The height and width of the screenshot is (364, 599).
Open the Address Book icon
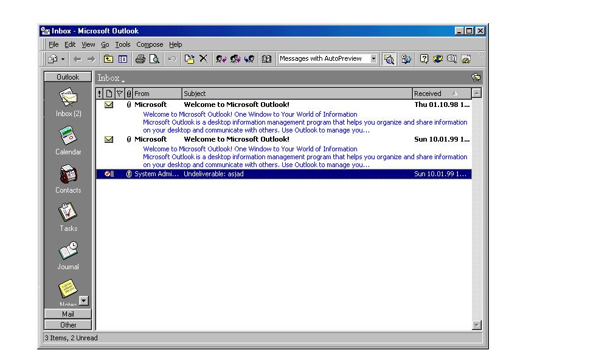pos(266,59)
